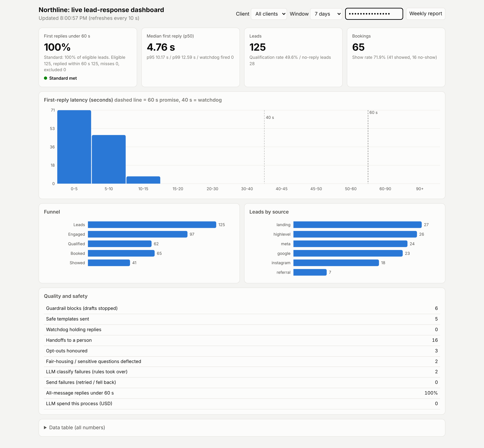Screen dimensions: 484x448
Task: Click the 'Updated 8:00:57 PM' timestamp text
Action: click(63, 18)
